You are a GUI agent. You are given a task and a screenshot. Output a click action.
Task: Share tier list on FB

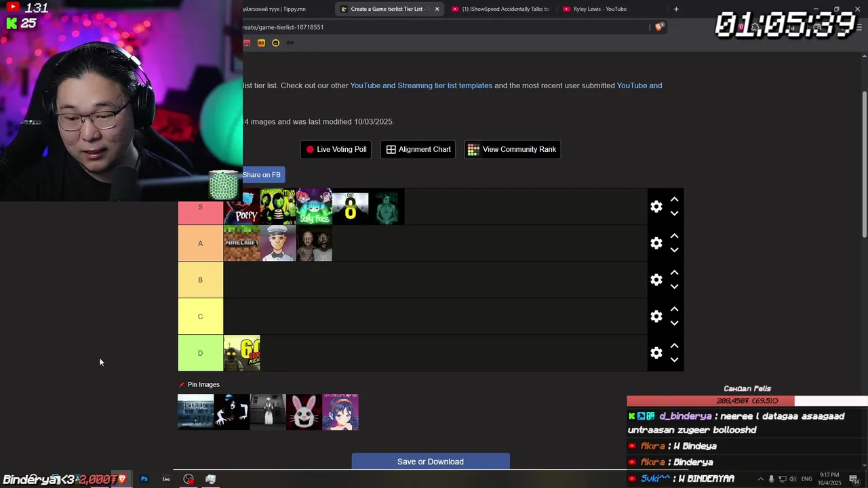262,175
